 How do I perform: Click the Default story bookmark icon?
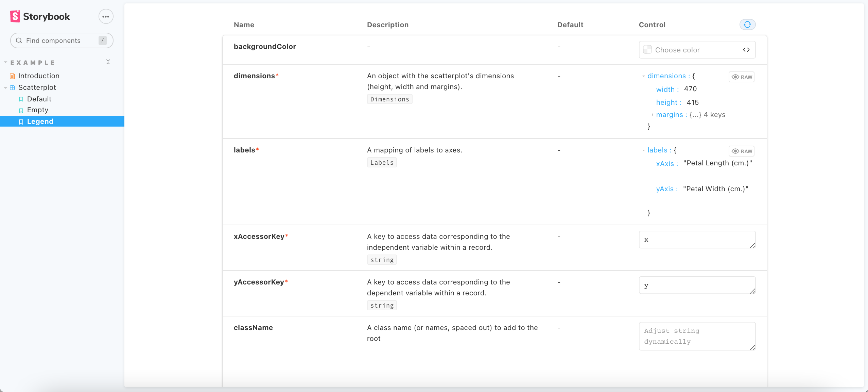tap(21, 99)
